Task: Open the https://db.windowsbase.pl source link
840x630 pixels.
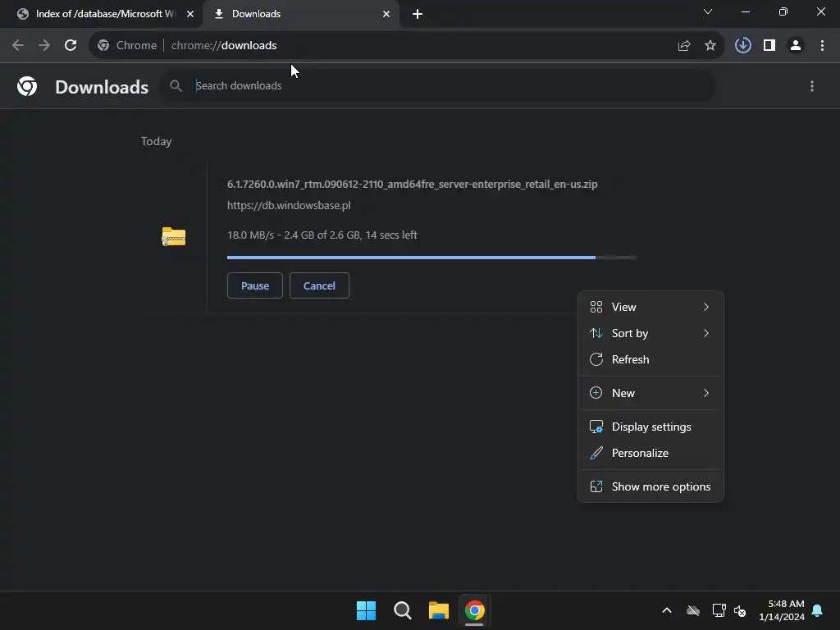Action: 289,205
